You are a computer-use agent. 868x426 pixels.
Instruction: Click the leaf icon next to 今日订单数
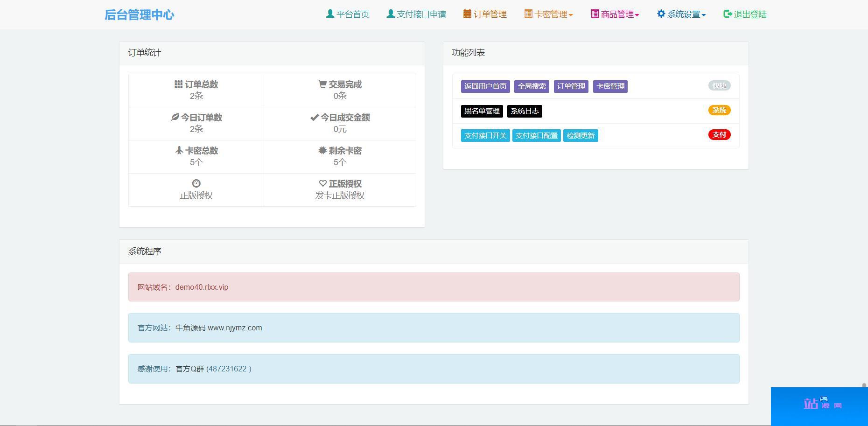click(175, 117)
